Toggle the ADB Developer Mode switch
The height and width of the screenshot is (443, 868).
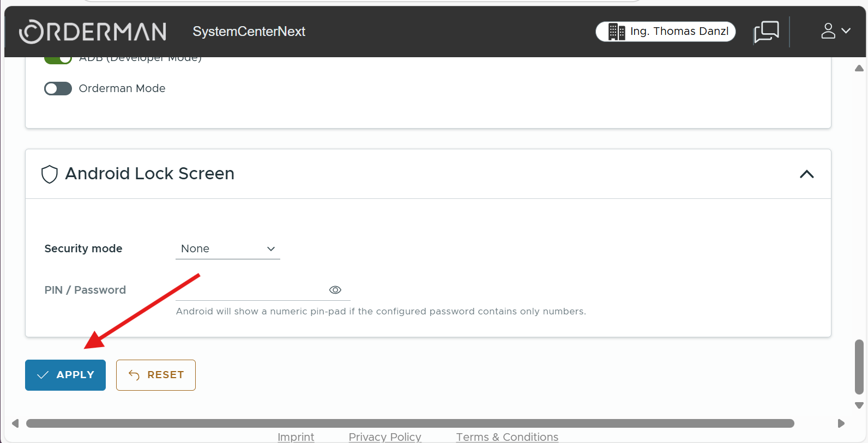pyautogui.click(x=58, y=59)
